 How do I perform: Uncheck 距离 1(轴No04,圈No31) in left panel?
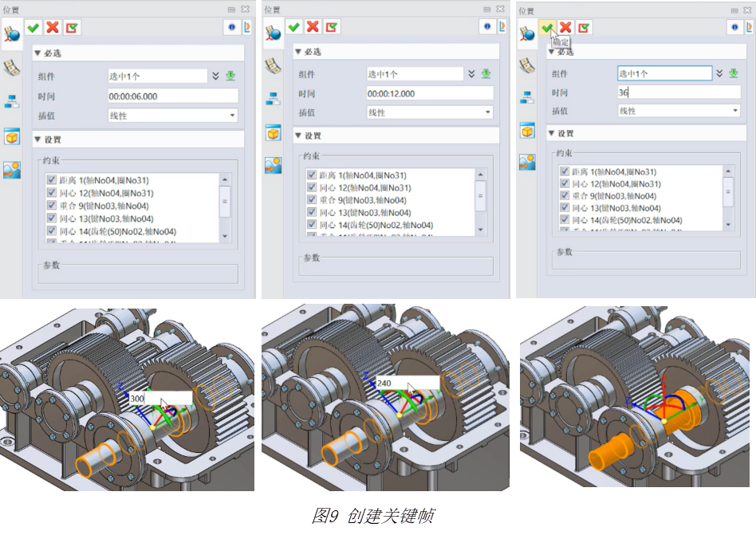(52, 180)
